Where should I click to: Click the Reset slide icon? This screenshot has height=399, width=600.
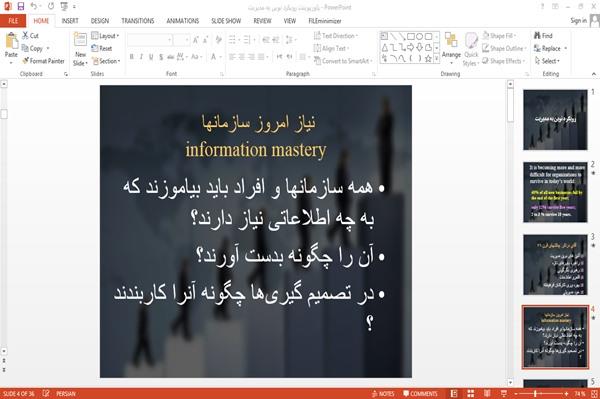pyautogui.click(x=95, y=48)
